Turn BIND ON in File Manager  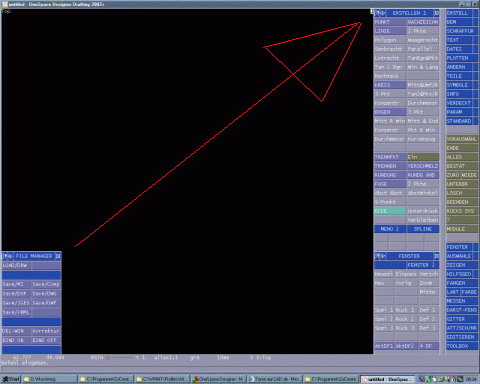click(x=16, y=340)
